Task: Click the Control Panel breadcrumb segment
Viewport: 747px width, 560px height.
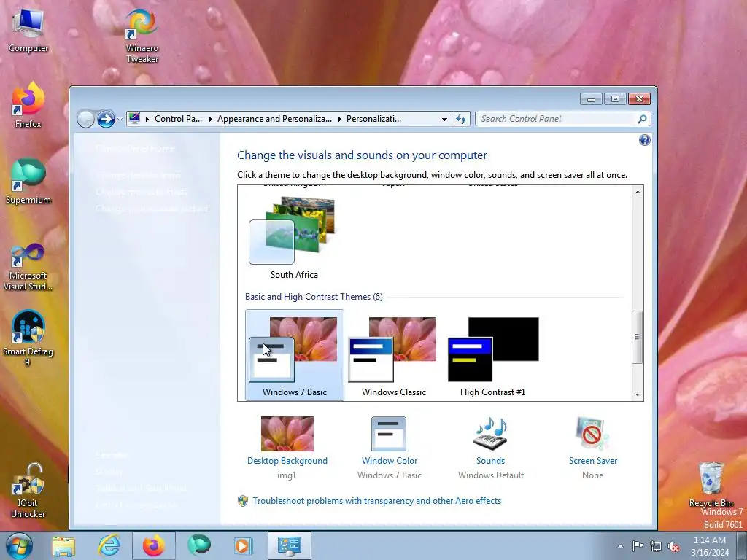Action: [178, 119]
